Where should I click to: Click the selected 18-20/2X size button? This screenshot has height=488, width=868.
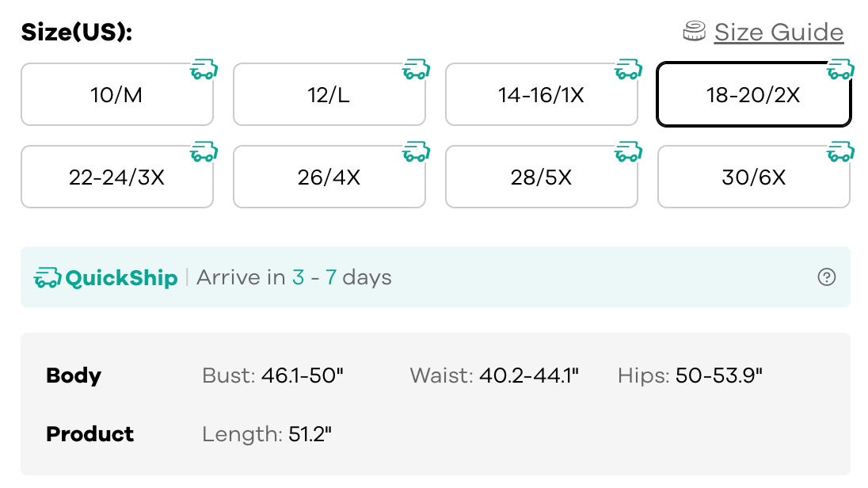[x=753, y=96]
